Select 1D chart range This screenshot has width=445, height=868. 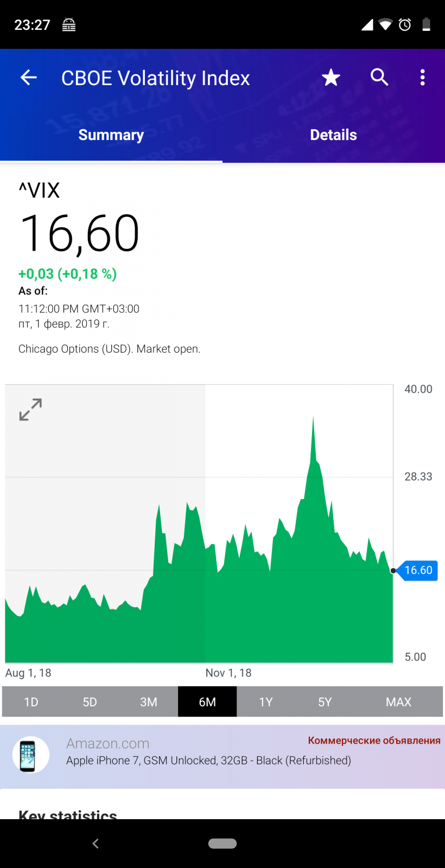31,702
